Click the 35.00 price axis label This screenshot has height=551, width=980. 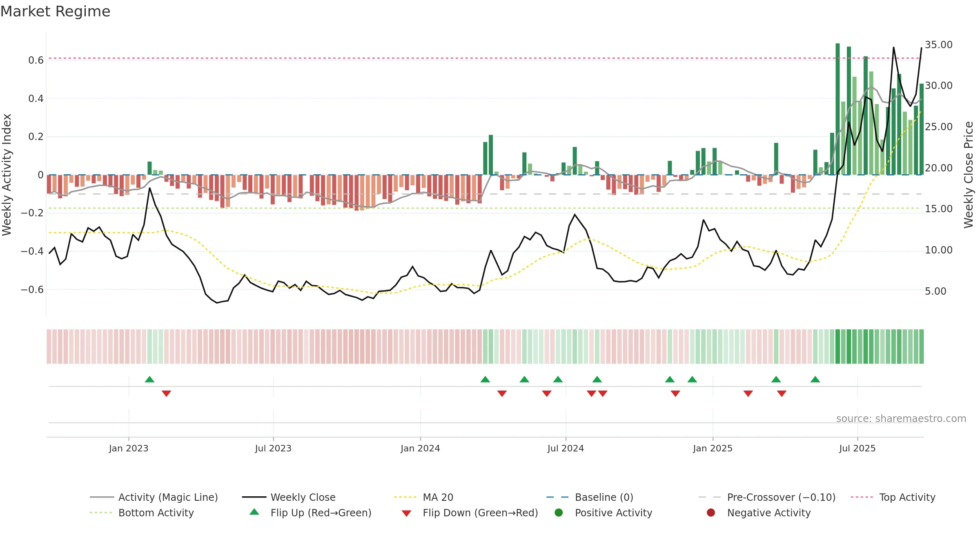point(939,45)
